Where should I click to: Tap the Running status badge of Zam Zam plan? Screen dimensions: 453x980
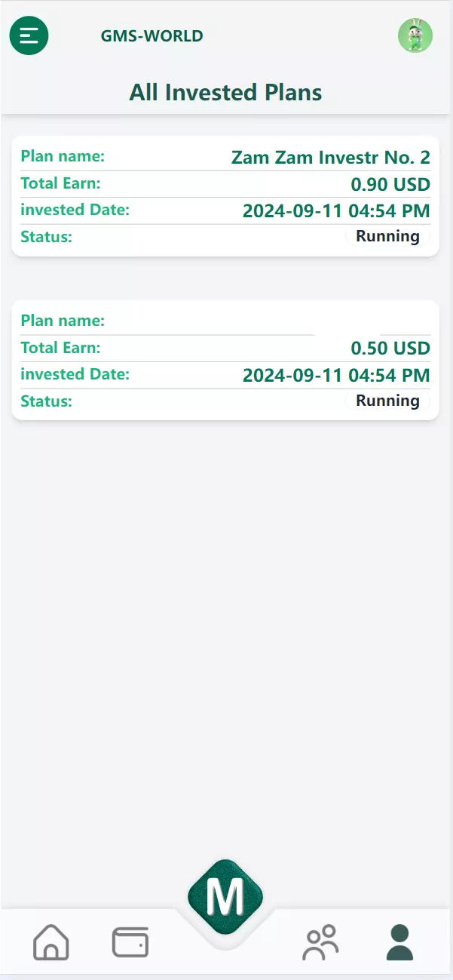point(387,236)
